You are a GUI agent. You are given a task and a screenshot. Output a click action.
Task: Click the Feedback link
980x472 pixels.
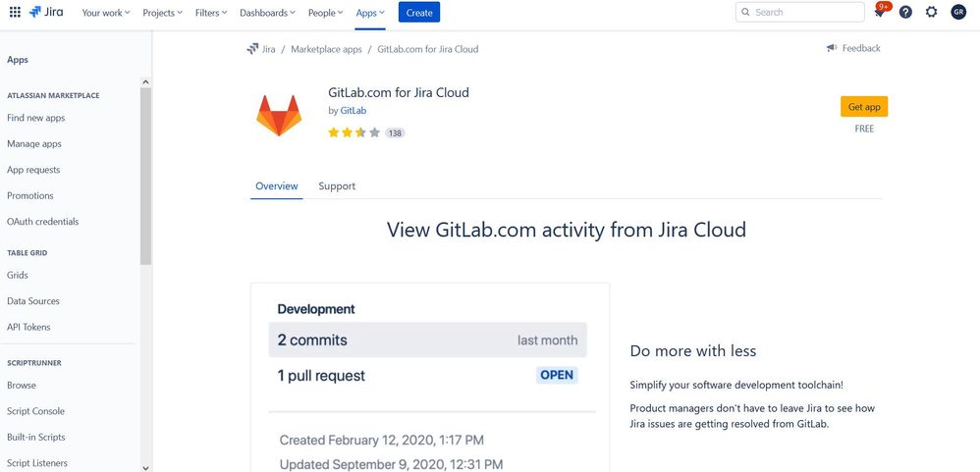[860, 48]
